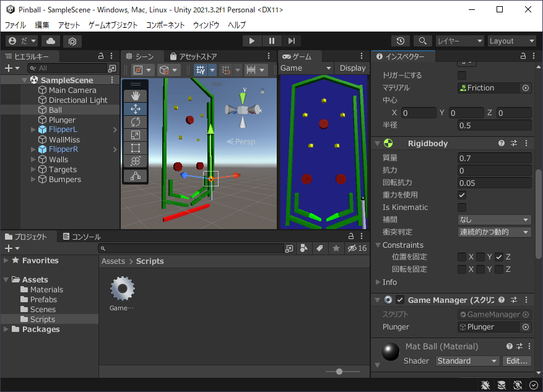The width and height of the screenshot is (543, 392).
Task: Click the Step frame button
Action: point(291,41)
